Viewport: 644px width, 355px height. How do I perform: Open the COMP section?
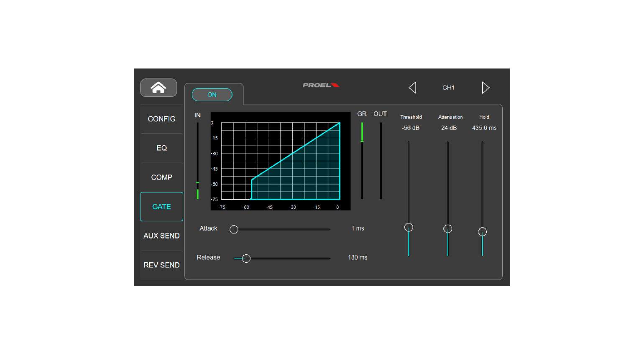(161, 177)
